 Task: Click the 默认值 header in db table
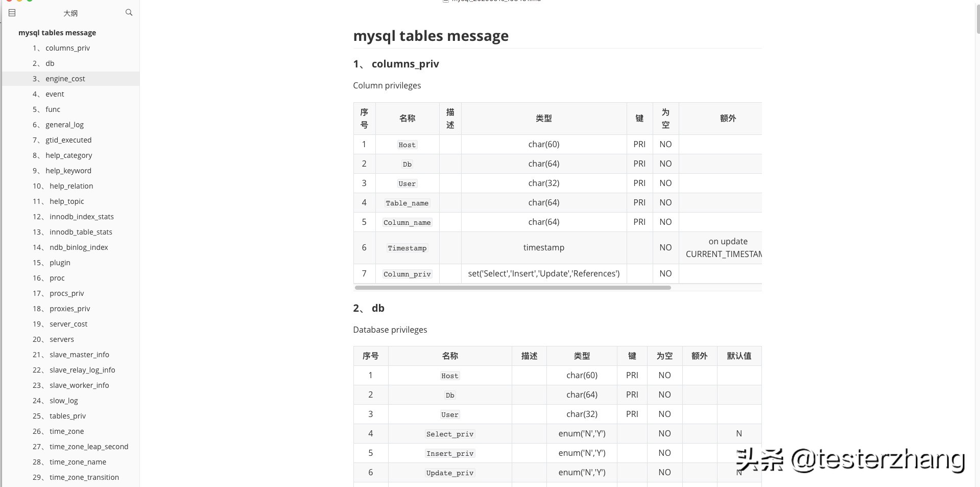tap(739, 356)
